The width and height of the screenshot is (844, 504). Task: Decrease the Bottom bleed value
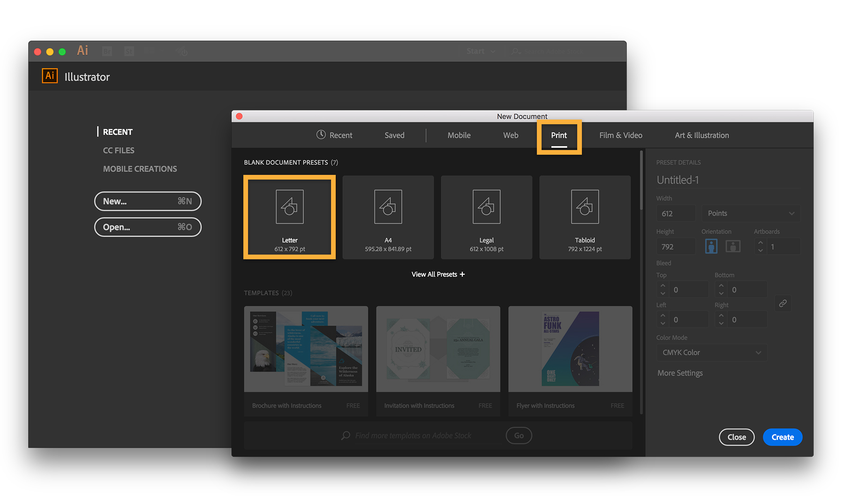pos(721,293)
